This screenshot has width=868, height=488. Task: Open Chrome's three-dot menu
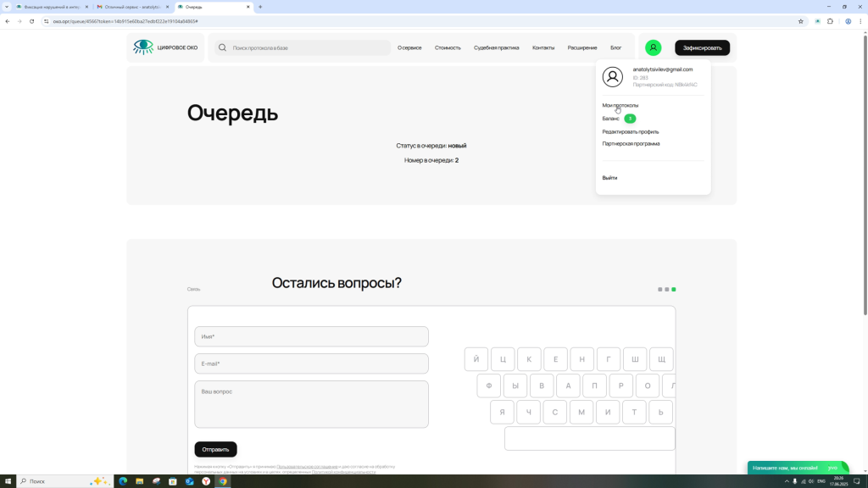(860, 21)
